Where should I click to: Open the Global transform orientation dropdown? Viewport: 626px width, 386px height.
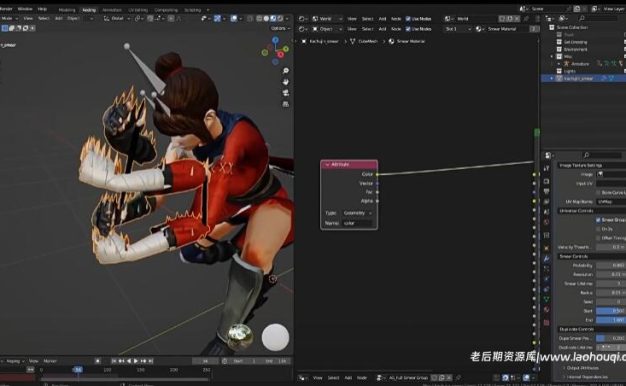pyautogui.click(x=117, y=18)
